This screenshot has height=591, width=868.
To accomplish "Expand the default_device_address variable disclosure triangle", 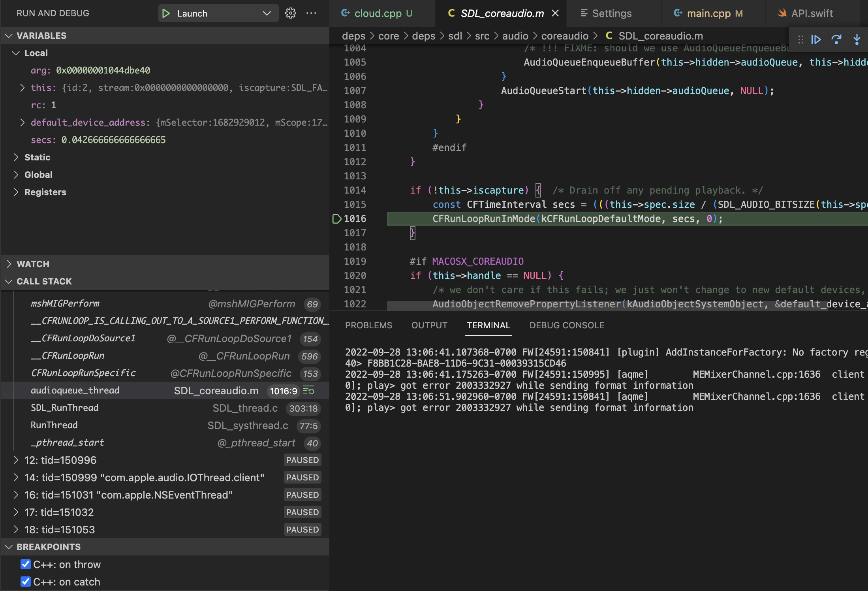I will pyautogui.click(x=23, y=122).
